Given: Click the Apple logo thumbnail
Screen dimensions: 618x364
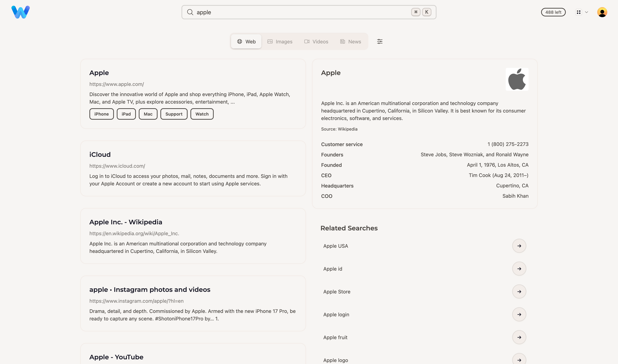Looking at the screenshot, I should click(x=517, y=79).
